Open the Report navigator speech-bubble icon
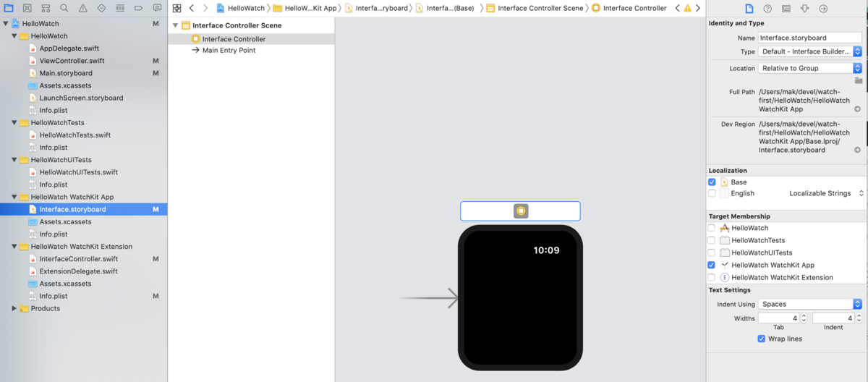 coord(156,8)
